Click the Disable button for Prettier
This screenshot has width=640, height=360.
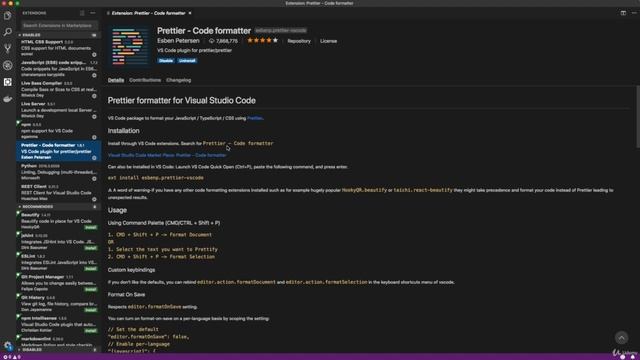[166, 60]
